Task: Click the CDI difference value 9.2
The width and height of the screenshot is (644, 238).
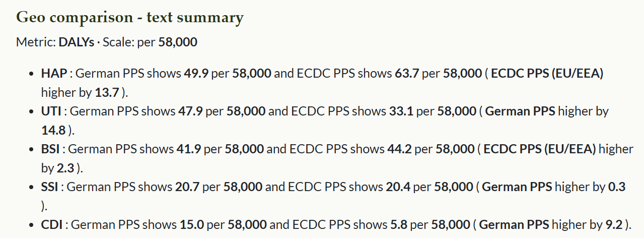Action: [615, 224]
